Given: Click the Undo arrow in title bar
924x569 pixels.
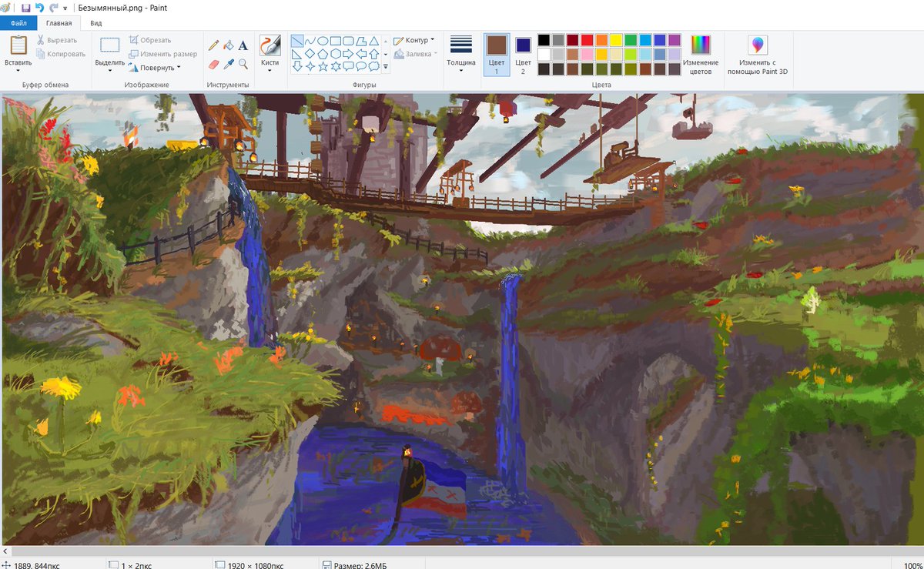Looking at the screenshot, I should pos(39,8).
